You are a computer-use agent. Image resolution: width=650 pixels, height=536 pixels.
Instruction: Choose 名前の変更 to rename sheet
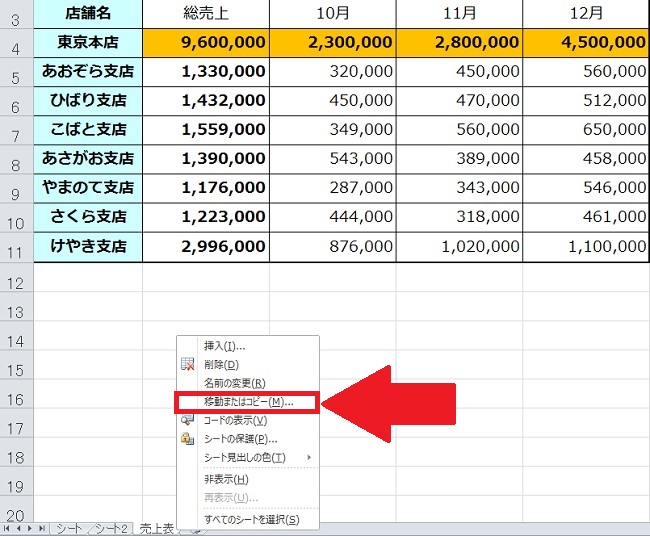coord(234,383)
